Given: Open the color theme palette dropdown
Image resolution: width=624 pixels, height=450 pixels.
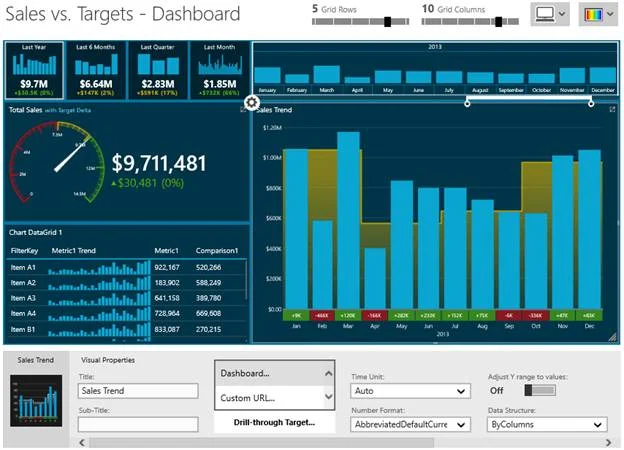Looking at the screenshot, I should [x=598, y=14].
